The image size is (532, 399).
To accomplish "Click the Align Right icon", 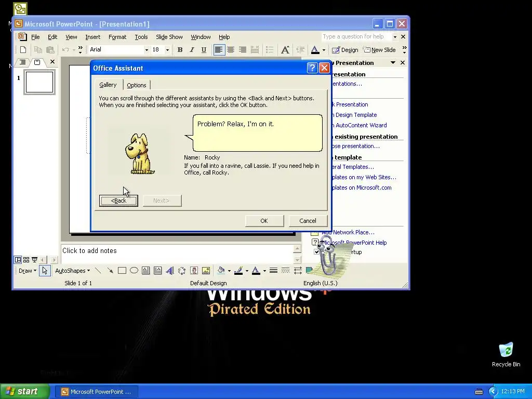I will point(243,50).
